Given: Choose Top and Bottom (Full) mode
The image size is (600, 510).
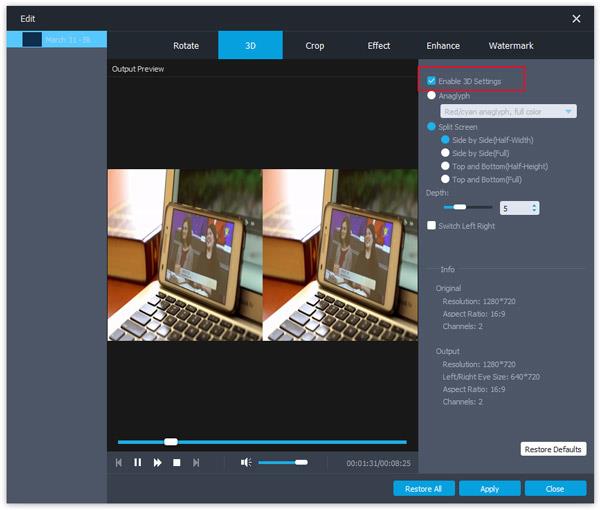Looking at the screenshot, I should [x=445, y=179].
